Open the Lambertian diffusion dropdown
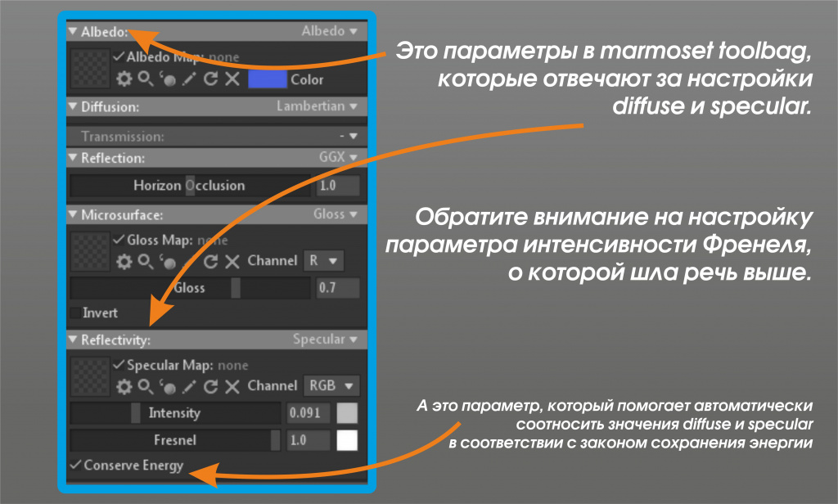This screenshot has width=838, height=504. coord(317,106)
